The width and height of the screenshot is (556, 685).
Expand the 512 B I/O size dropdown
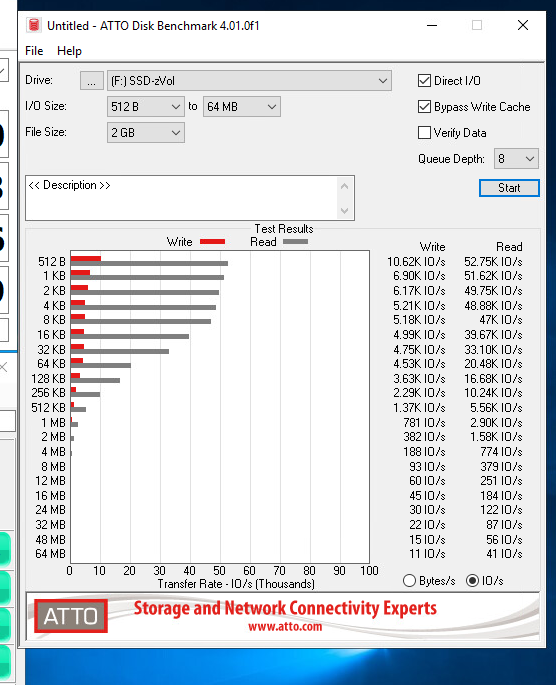coord(145,107)
